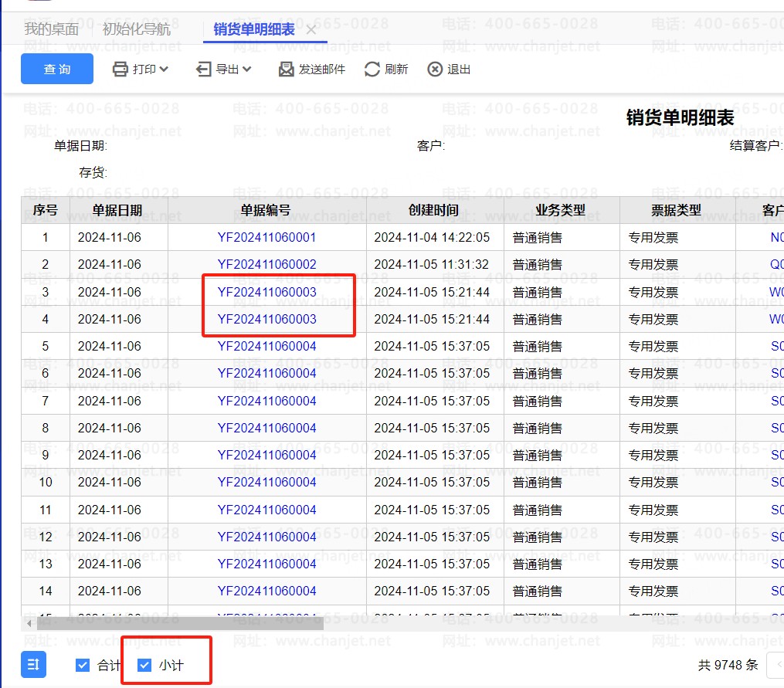Click the 创建时间 column header
784x688 pixels.
[435, 210]
